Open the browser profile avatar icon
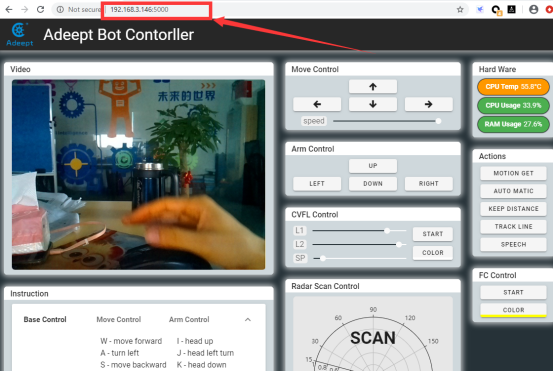 click(x=534, y=10)
